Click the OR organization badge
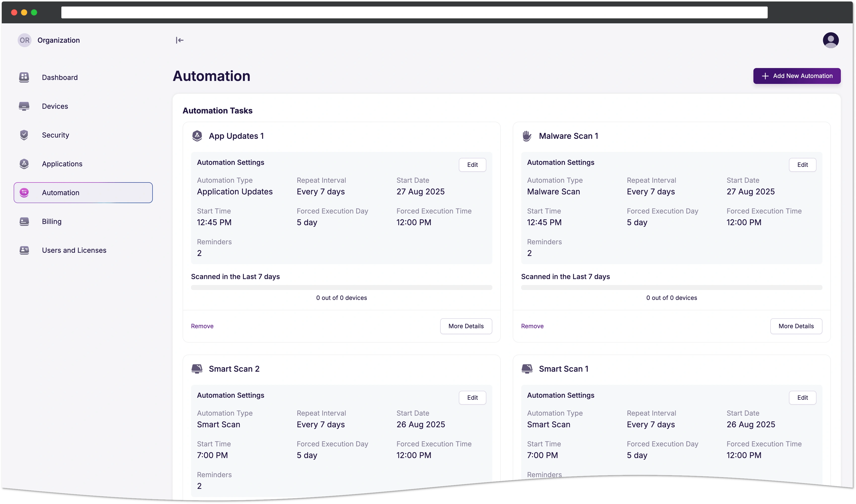The image size is (856, 504). coord(24,40)
